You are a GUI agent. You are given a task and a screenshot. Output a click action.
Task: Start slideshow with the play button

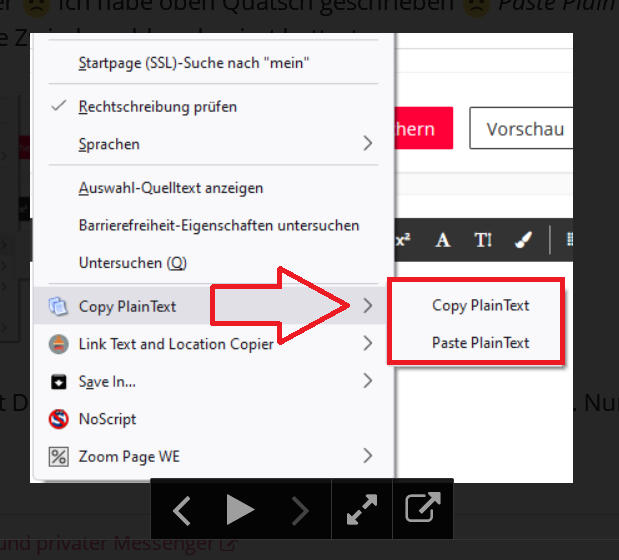[x=241, y=509]
